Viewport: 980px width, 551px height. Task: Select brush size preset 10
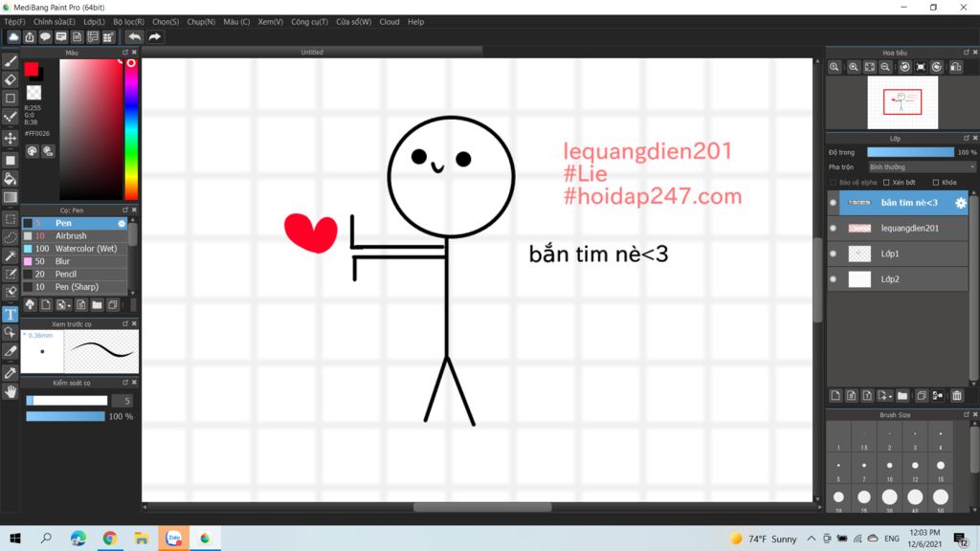(x=889, y=466)
